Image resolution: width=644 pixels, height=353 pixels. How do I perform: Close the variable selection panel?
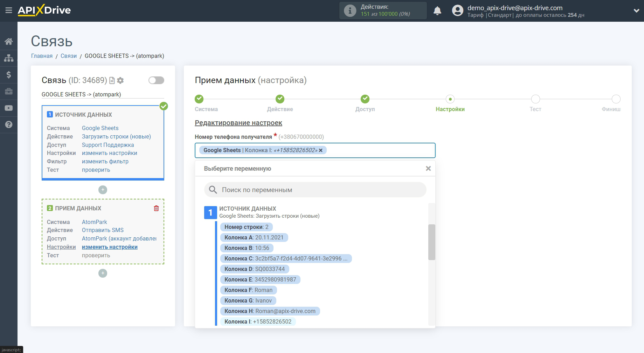(x=428, y=169)
